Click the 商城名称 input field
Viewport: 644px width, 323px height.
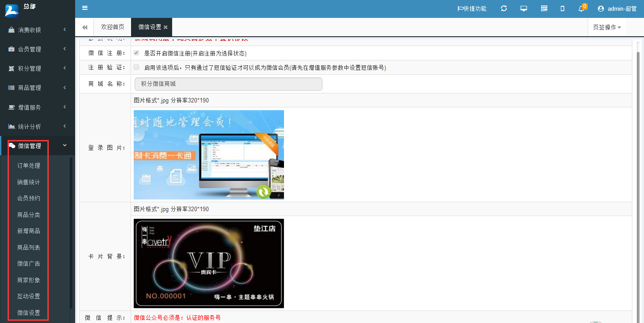pyautogui.click(x=228, y=84)
